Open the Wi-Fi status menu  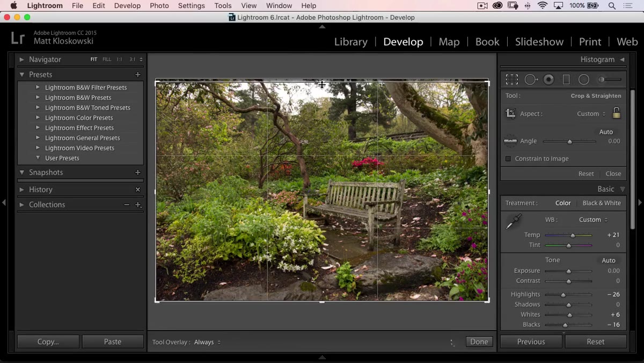point(543,6)
